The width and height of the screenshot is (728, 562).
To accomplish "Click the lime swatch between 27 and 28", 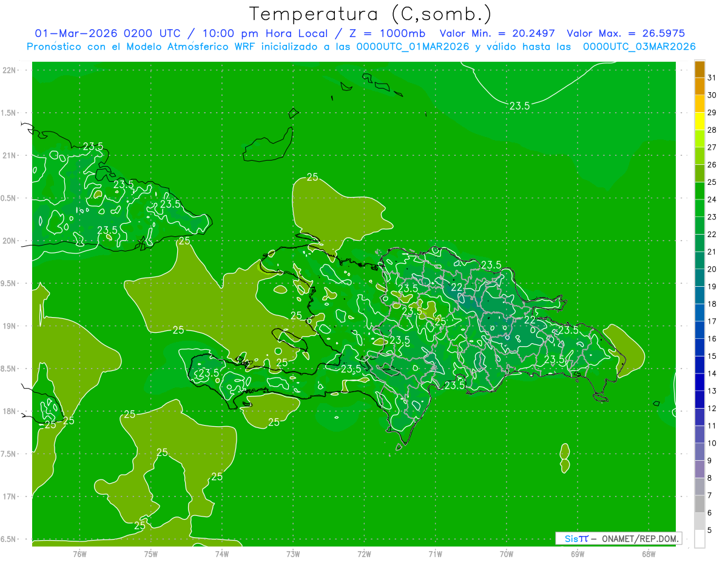I will pyautogui.click(x=699, y=139).
